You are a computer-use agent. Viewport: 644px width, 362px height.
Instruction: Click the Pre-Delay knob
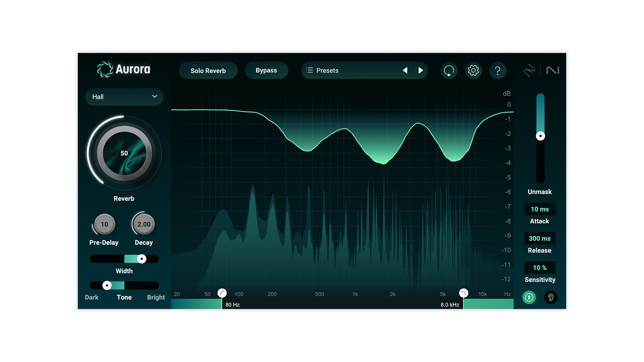[104, 224]
